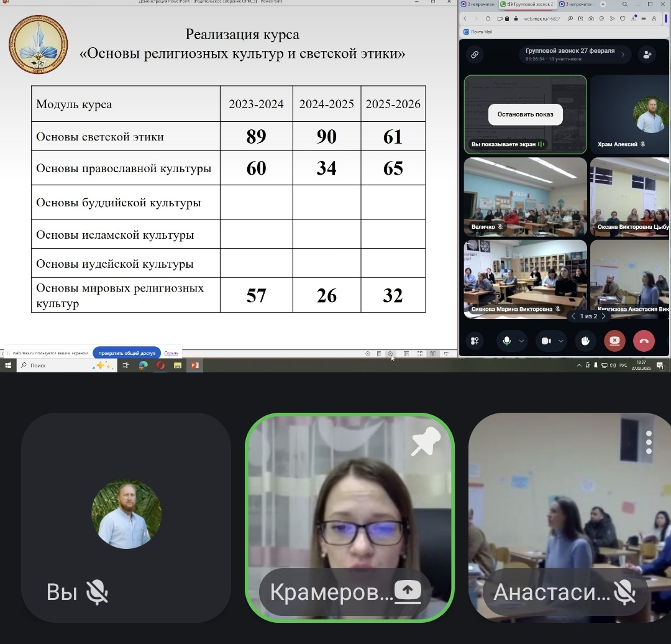Raise hand in the group call
The height and width of the screenshot is (644, 671).
coord(585,341)
